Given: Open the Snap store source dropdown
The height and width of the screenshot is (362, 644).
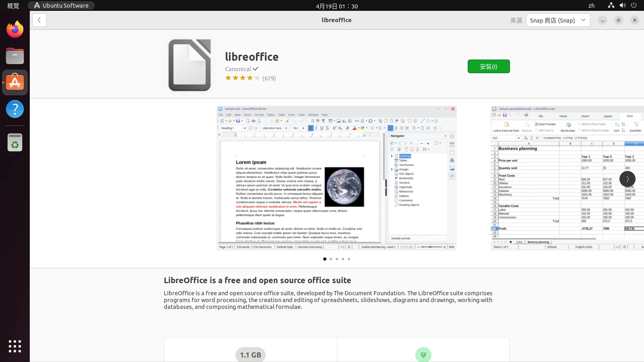Looking at the screenshot, I should pos(558,20).
